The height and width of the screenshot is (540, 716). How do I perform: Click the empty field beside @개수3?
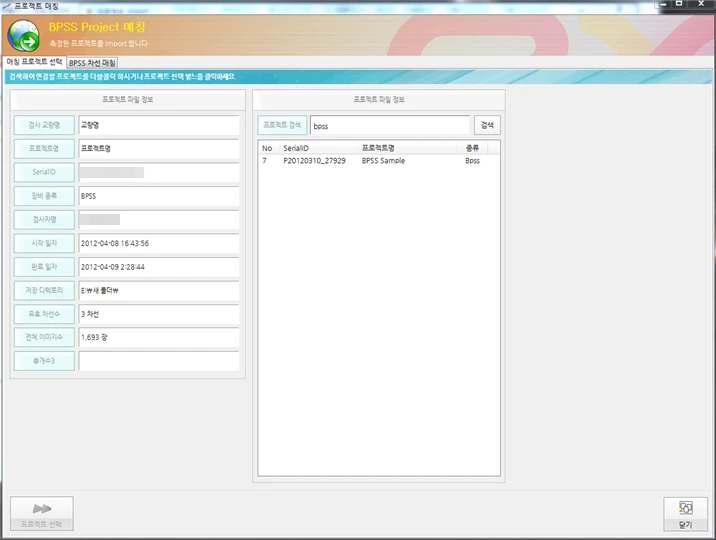[159, 361]
